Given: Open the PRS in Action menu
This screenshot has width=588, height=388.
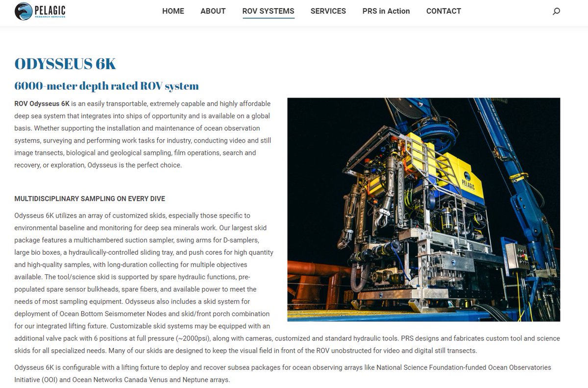Looking at the screenshot, I should coord(386,11).
